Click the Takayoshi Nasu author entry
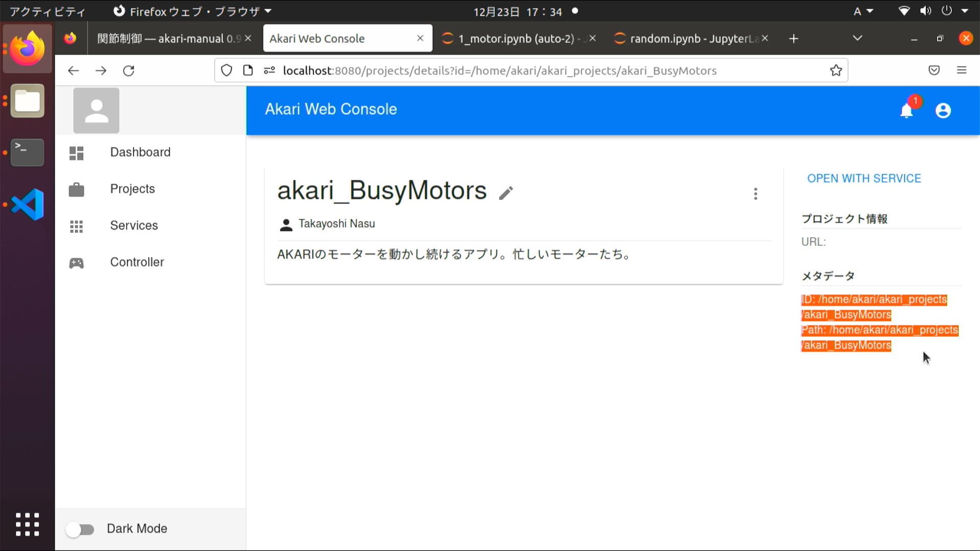 [x=336, y=223]
